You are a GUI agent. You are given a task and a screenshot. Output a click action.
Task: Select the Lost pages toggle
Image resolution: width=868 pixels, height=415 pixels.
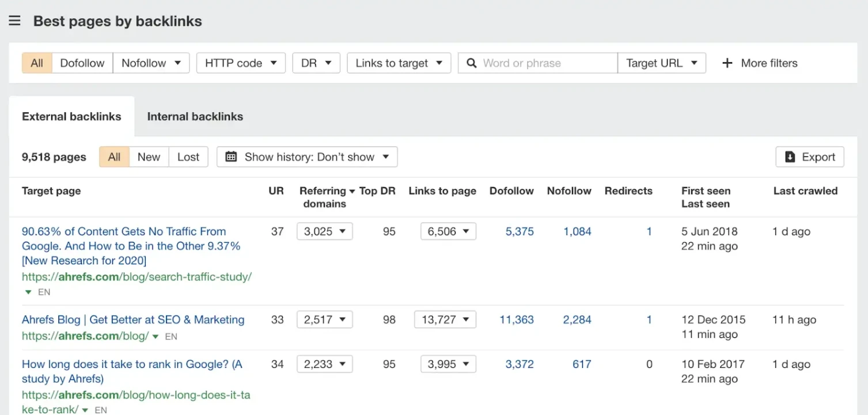pyautogui.click(x=188, y=157)
